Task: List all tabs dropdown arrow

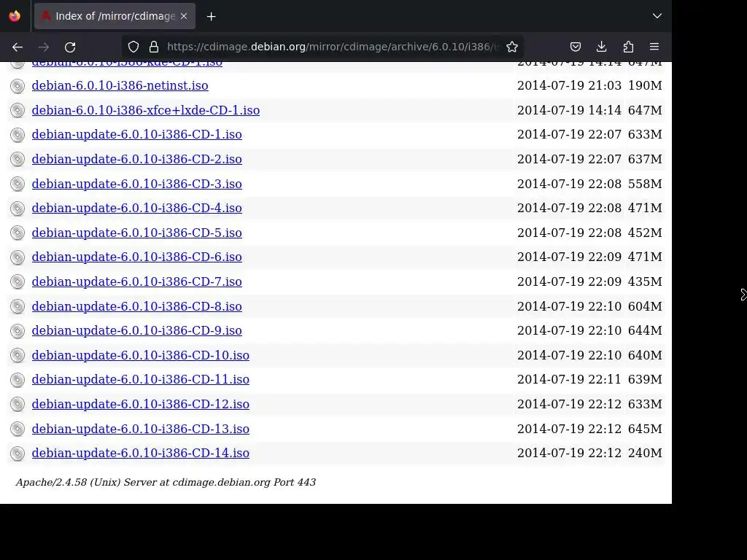Action: click(x=657, y=16)
